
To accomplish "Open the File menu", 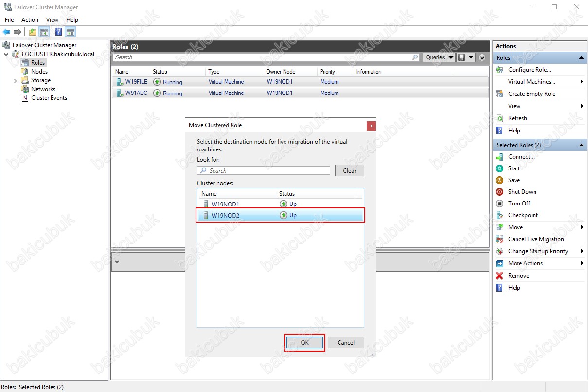I will pyautogui.click(x=9, y=20).
